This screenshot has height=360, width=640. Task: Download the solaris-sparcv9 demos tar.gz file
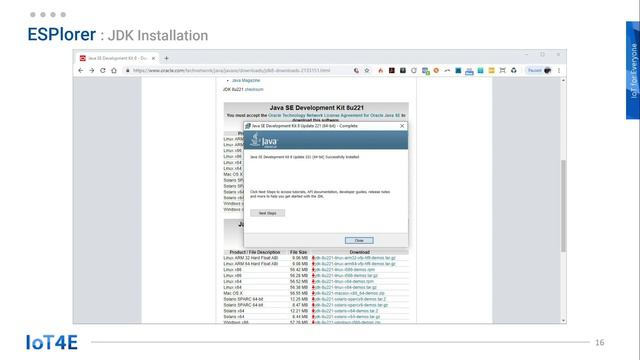(x=351, y=305)
